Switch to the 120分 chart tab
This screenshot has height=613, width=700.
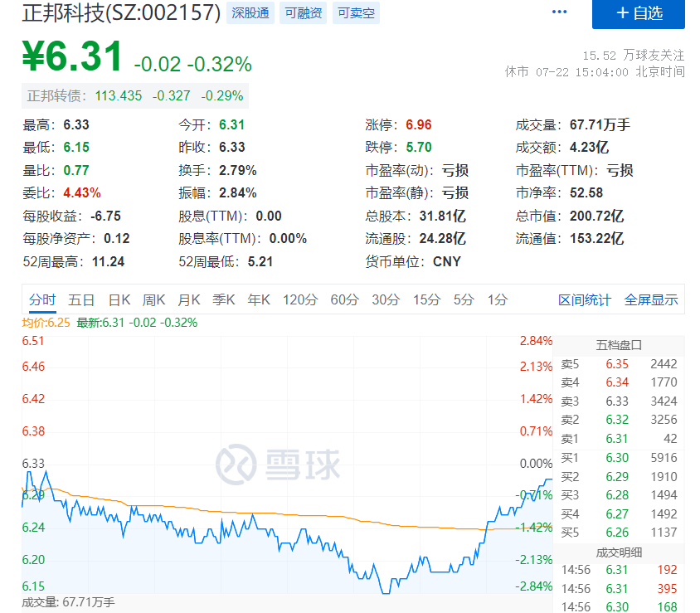tap(300, 299)
